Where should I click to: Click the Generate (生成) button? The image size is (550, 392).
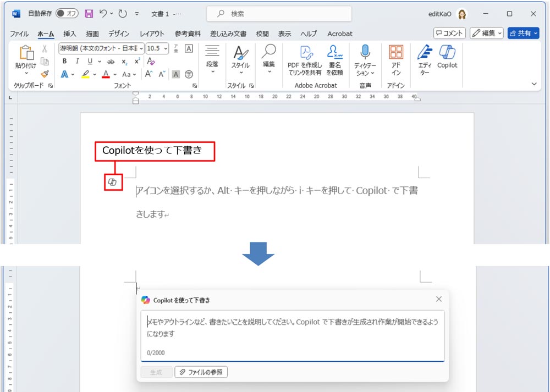(156, 372)
